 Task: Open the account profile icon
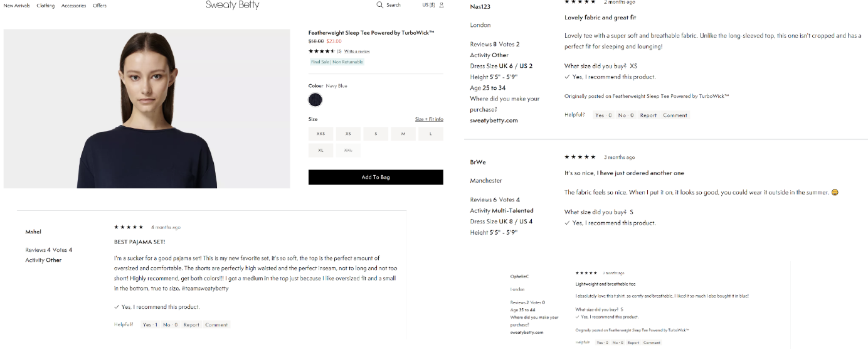tap(442, 5)
